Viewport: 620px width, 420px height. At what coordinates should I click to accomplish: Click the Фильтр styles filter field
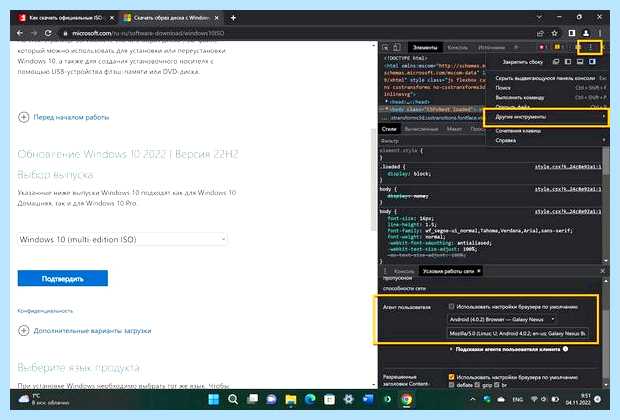tap(432, 140)
